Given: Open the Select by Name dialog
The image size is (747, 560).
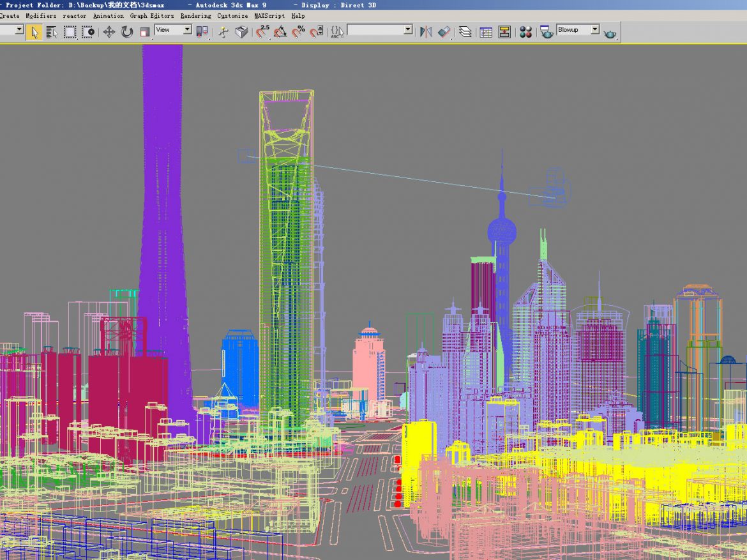Looking at the screenshot, I should click(x=52, y=32).
